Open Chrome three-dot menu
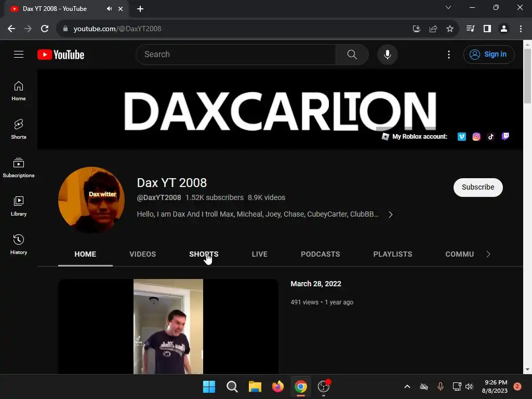532x399 pixels. click(521, 29)
